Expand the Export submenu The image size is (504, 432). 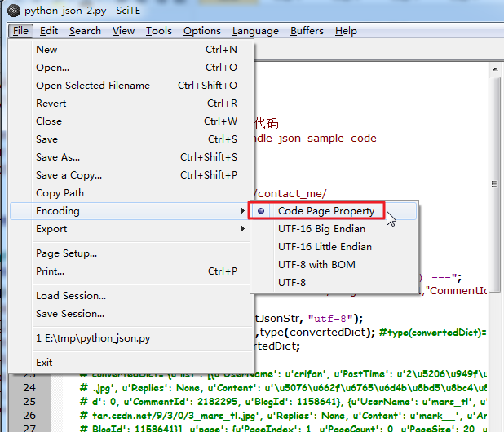click(x=130, y=229)
